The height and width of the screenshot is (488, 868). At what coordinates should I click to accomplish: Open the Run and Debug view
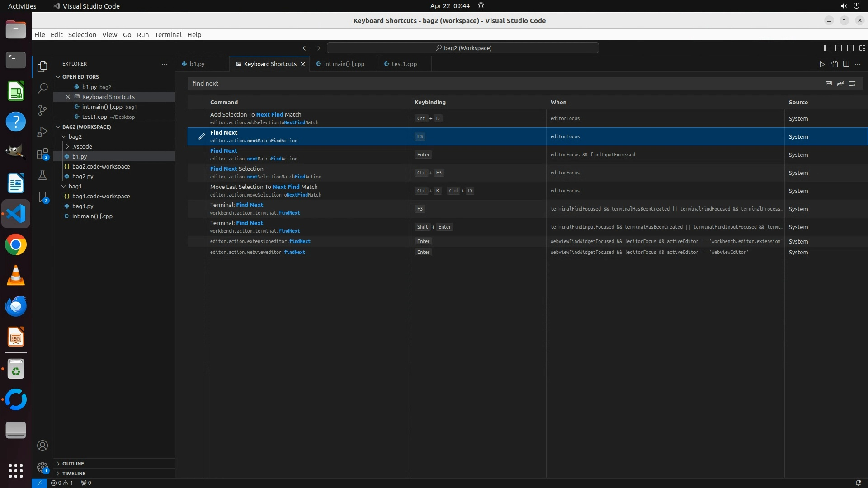(x=42, y=132)
